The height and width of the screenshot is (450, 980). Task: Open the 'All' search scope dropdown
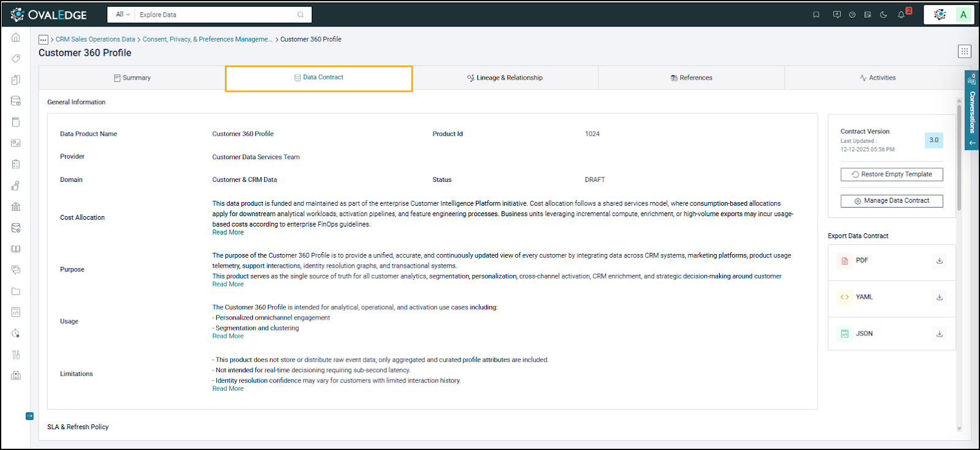coord(123,15)
